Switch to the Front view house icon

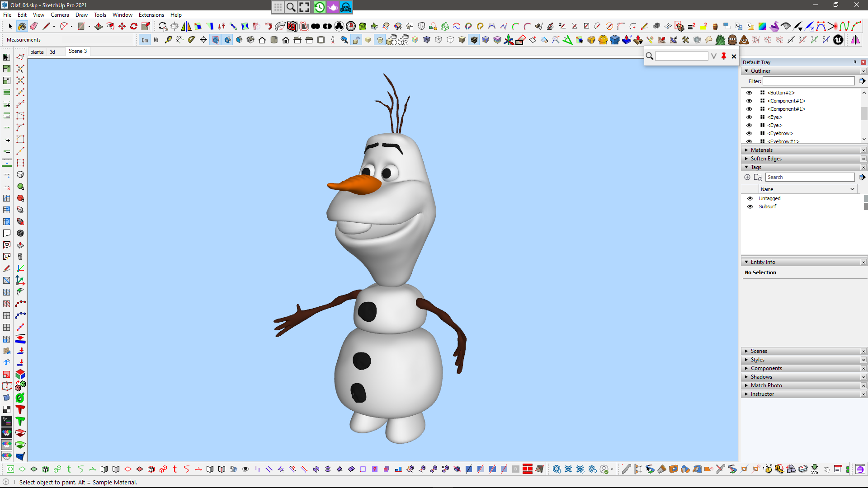286,40
